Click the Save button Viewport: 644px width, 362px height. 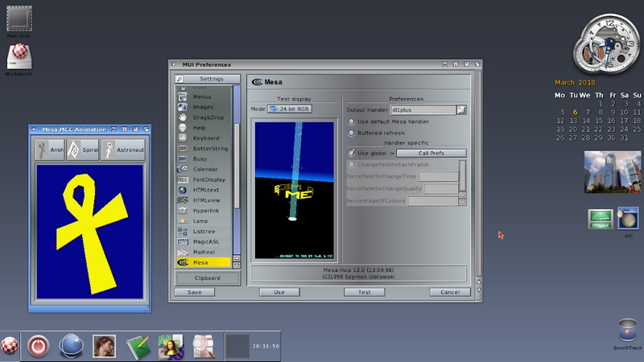pos(195,292)
